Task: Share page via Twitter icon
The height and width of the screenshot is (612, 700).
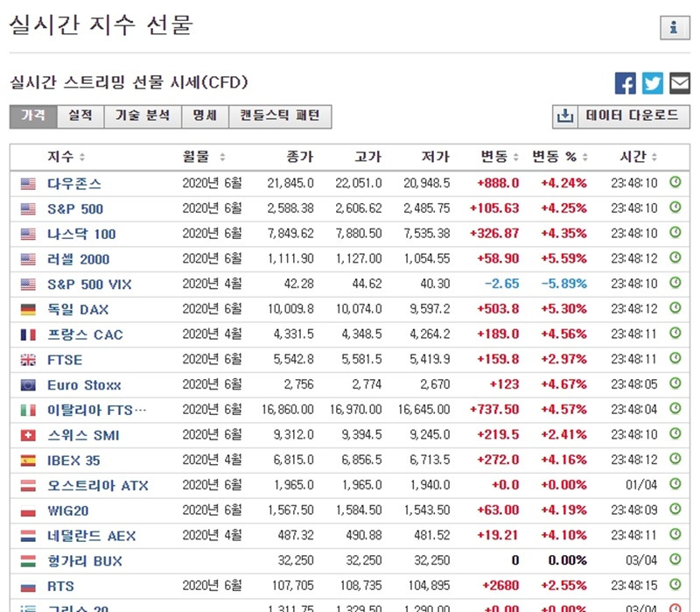Action: pyautogui.click(x=652, y=83)
